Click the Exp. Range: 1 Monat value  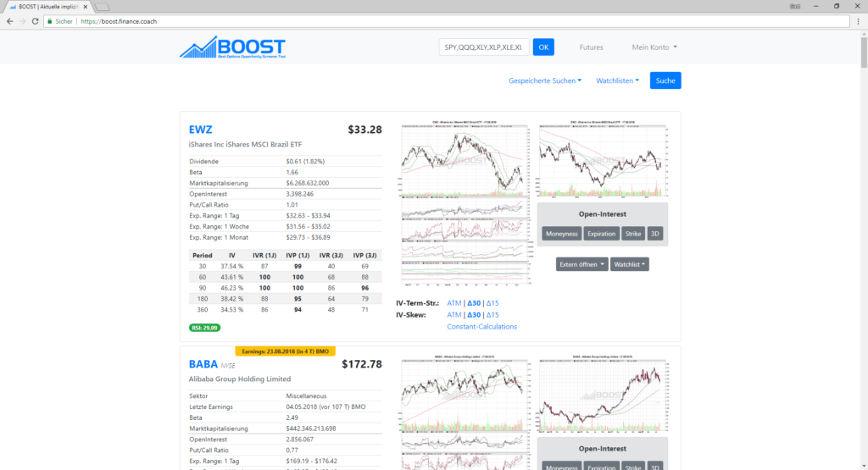tap(308, 237)
